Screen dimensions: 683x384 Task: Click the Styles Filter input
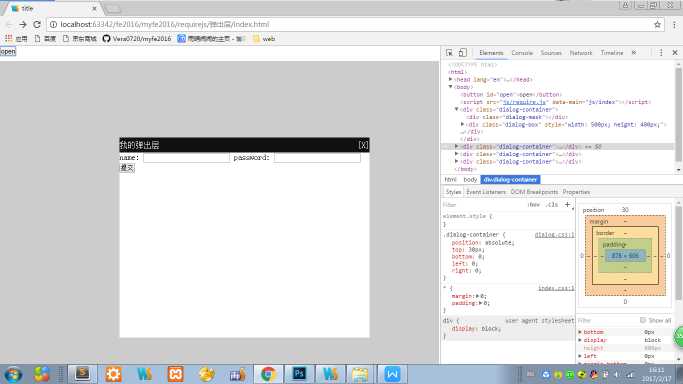(481, 205)
